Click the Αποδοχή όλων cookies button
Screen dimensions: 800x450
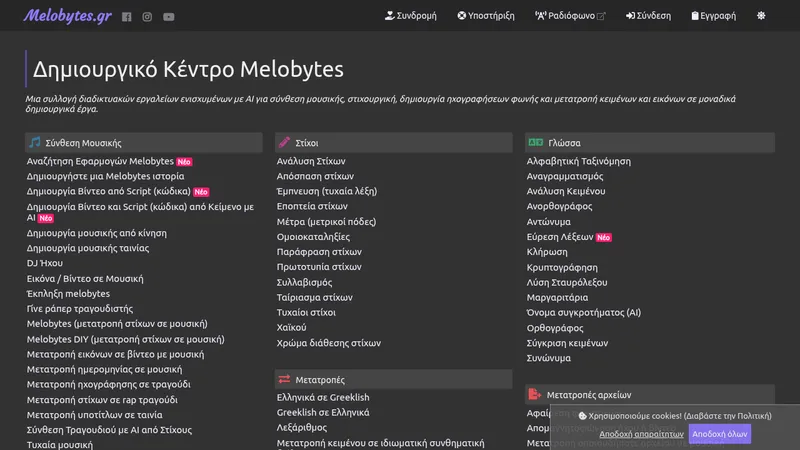(x=719, y=434)
